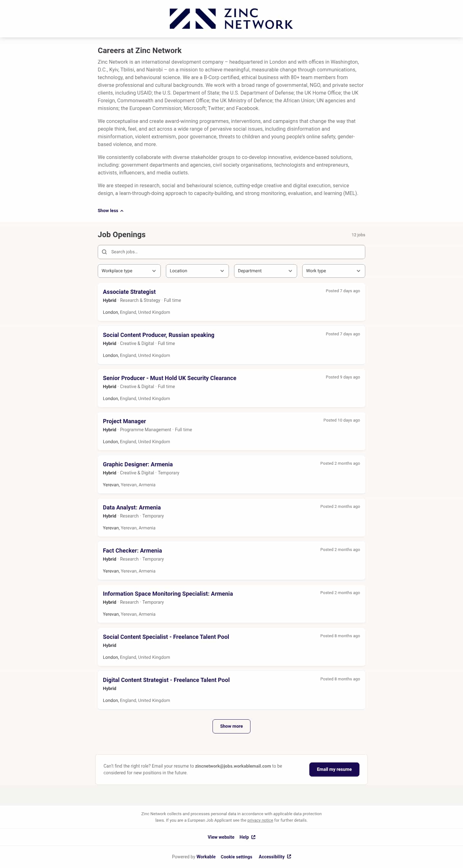Click the Show more button
The width and height of the screenshot is (463, 868).
(231, 726)
